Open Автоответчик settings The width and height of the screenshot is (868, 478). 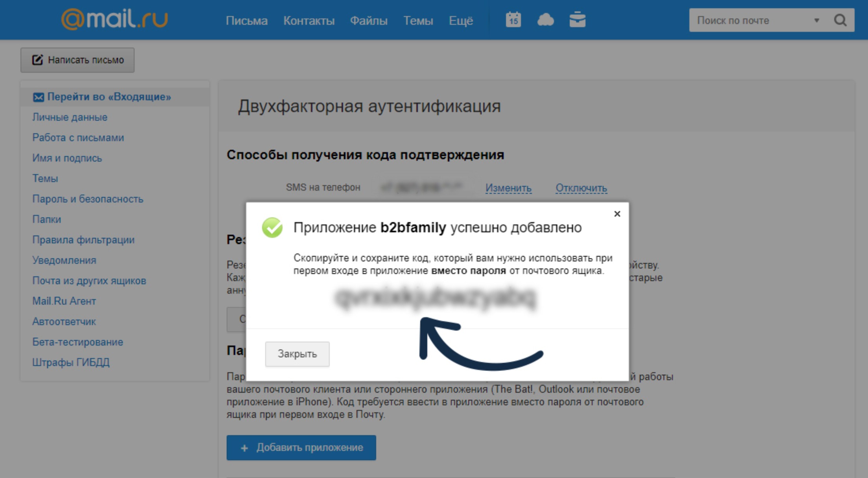pyautogui.click(x=64, y=322)
